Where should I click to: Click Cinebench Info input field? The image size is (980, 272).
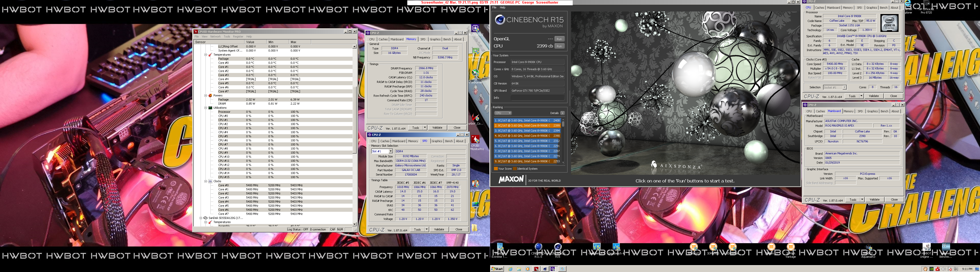point(538,98)
